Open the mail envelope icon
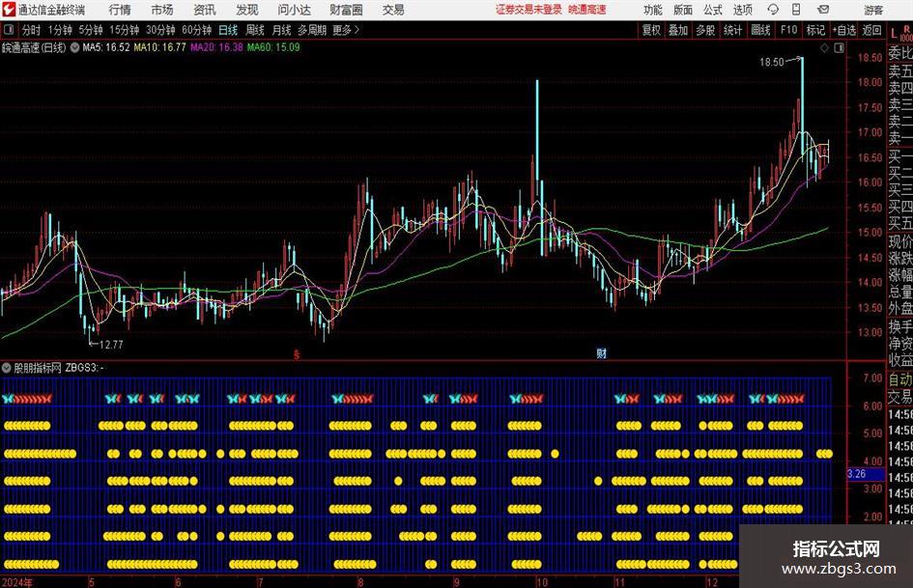 (823, 10)
